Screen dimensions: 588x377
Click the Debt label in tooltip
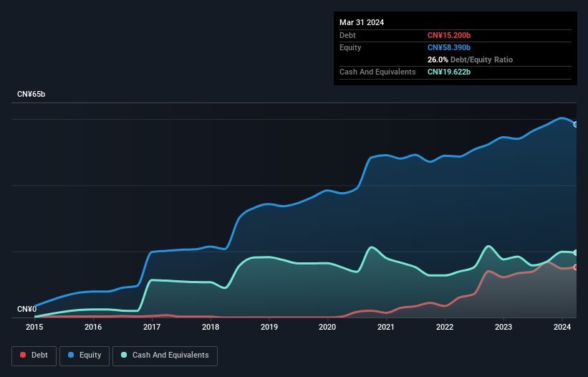tap(347, 35)
